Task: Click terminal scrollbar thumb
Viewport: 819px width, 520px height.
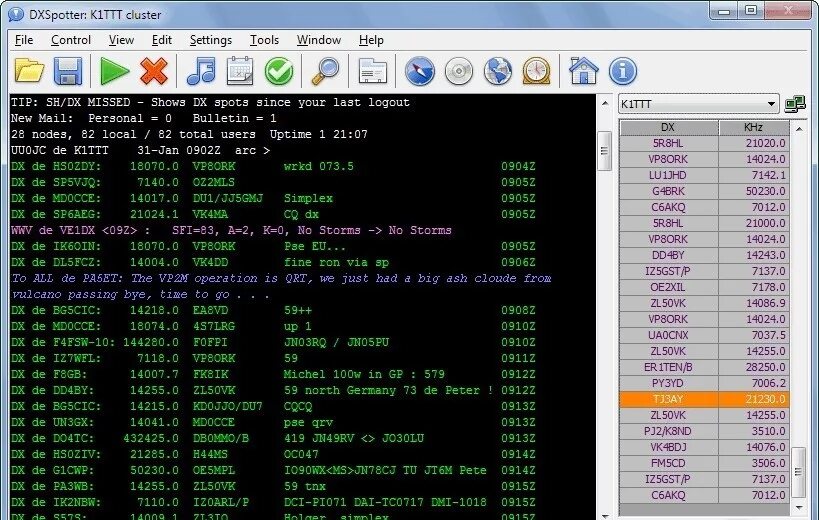Action: coord(605,151)
